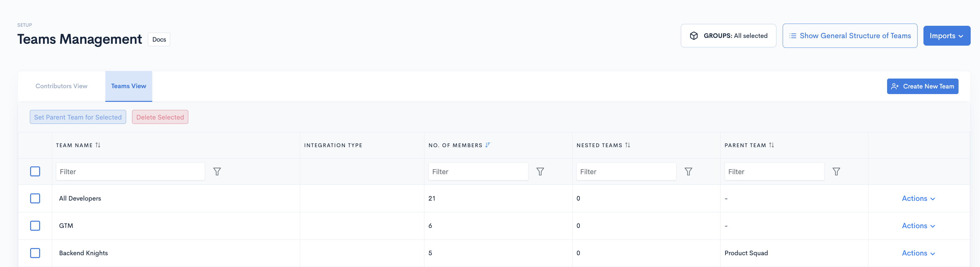Select the All Developers row checkbox

coord(35,198)
